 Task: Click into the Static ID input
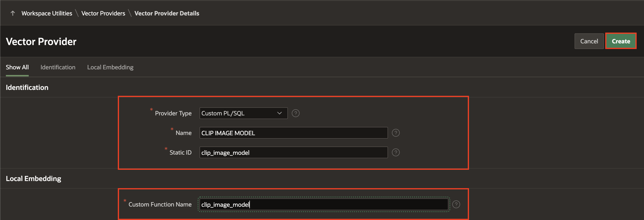(x=293, y=152)
